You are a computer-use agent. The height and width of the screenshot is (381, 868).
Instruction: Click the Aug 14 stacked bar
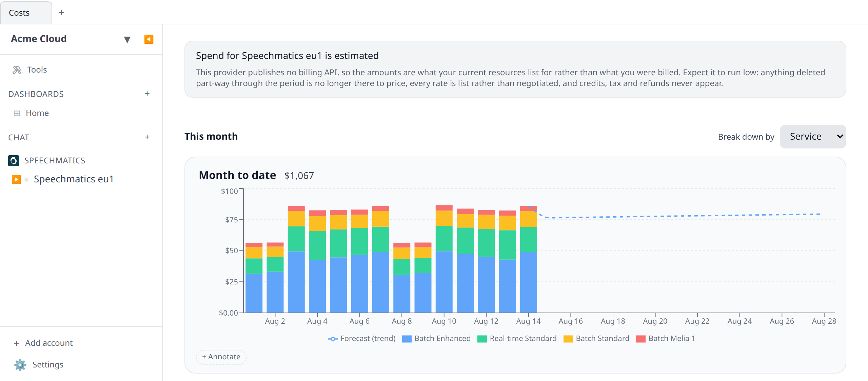pos(528,259)
